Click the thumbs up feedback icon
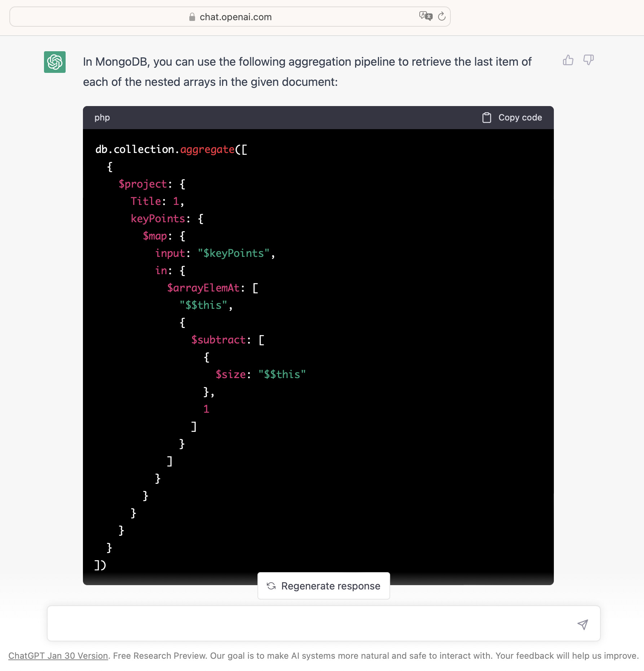644x671 pixels. [x=568, y=60]
